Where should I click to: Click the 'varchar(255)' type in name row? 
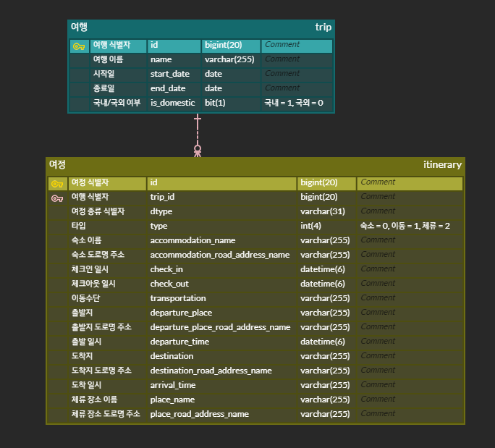(x=231, y=59)
